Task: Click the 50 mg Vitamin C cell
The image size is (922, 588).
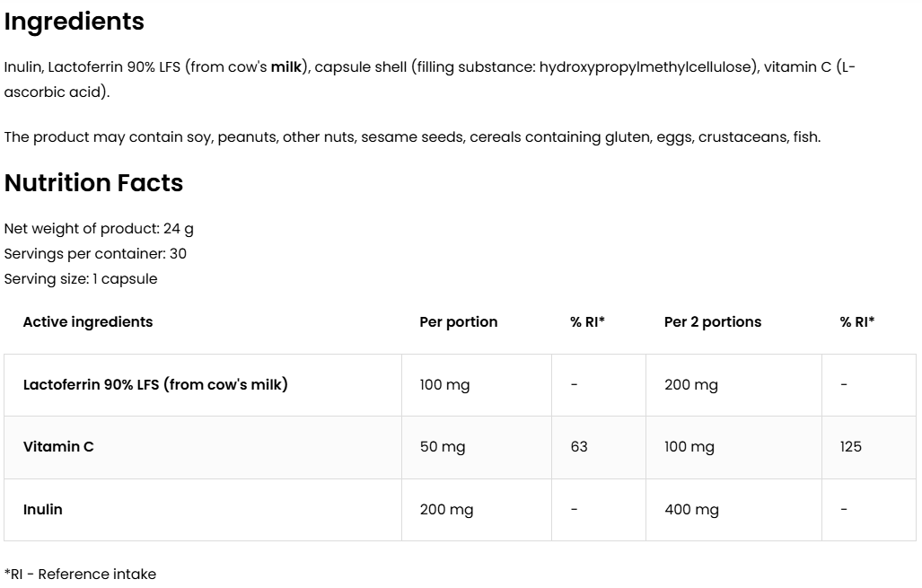Action: click(x=442, y=447)
